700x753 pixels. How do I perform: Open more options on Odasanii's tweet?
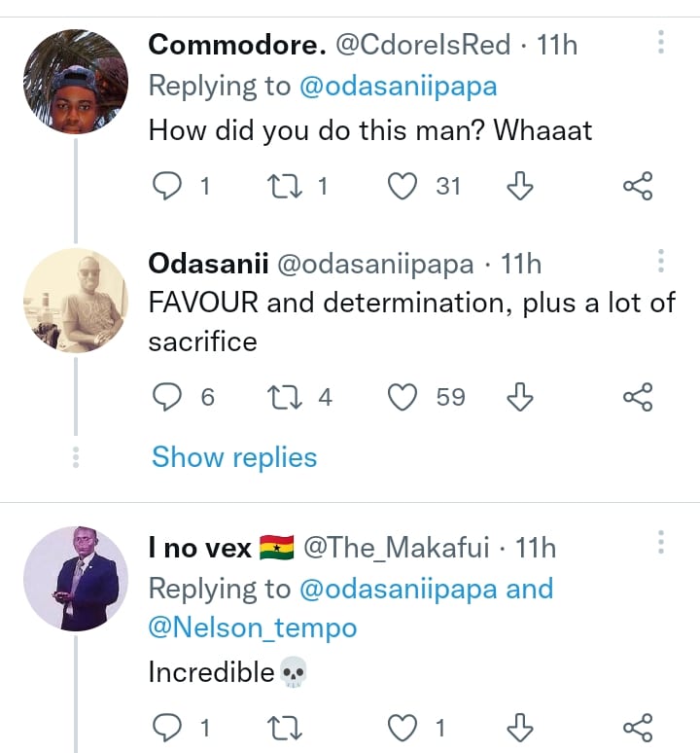click(660, 263)
